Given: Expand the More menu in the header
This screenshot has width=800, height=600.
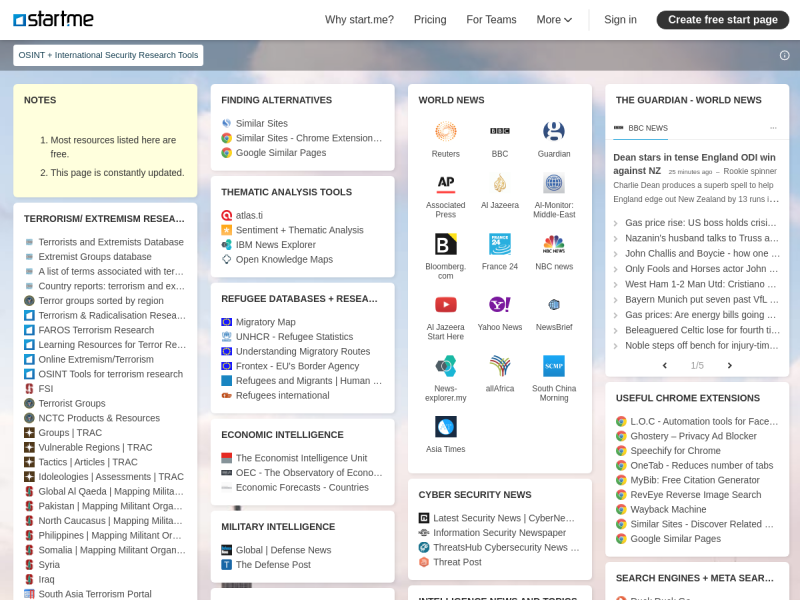Looking at the screenshot, I should click(x=554, y=19).
